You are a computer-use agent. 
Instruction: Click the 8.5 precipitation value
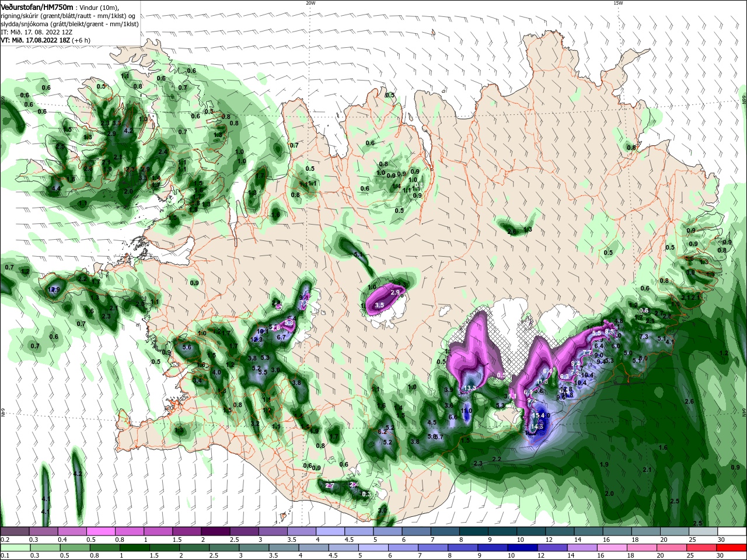click(610, 331)
